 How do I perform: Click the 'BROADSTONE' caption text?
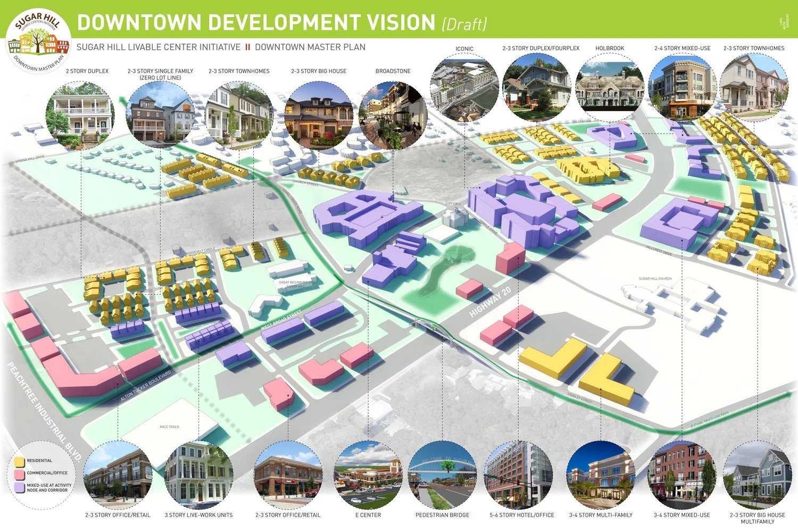tap(393, 71)
